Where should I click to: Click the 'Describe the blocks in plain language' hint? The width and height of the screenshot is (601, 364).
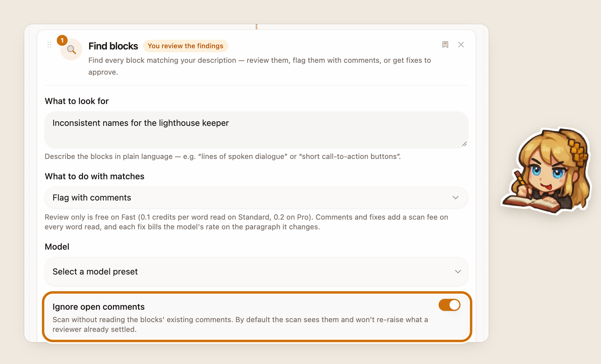click(x=223, y=157)
